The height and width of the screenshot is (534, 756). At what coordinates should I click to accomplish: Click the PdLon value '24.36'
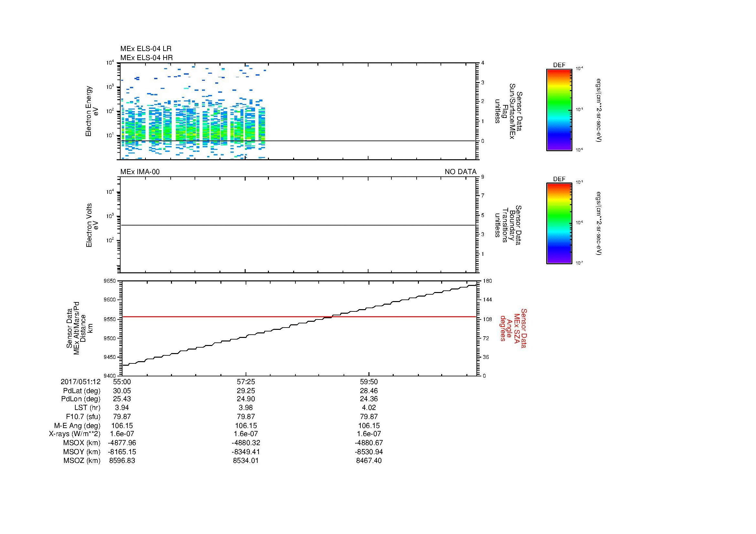369,399
